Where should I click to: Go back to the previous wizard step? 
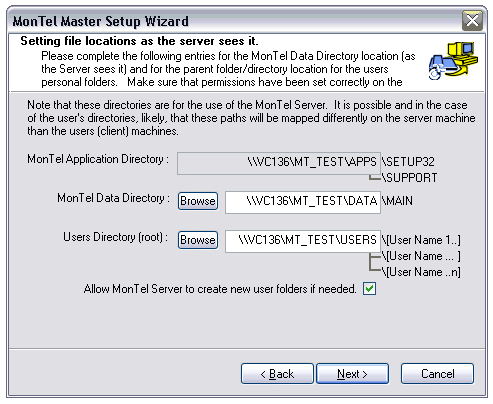(277, 374)
